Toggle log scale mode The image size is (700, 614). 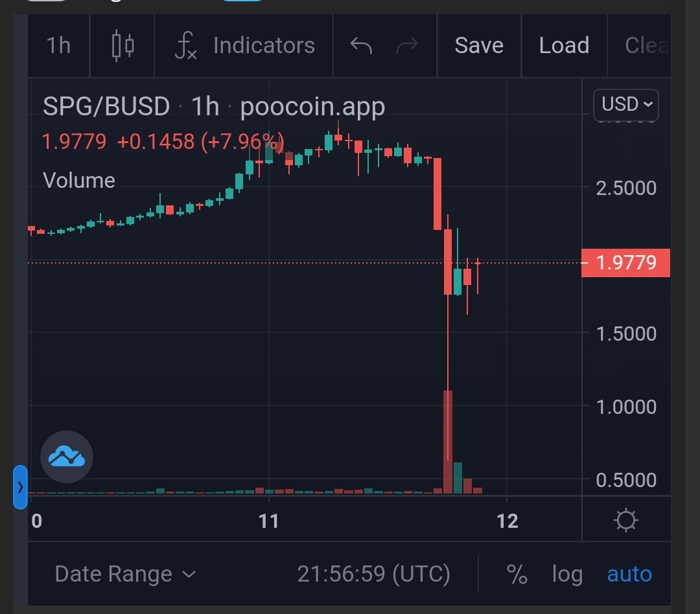pos(567,574)
